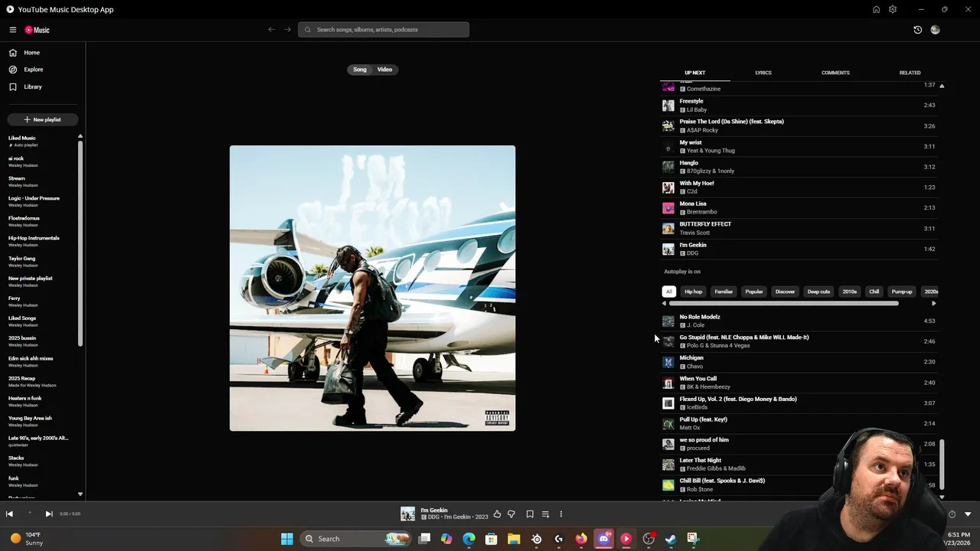Screen dimensions: 980x551
Task: Like the song I'm Geekin
Action: pyautogui.click(x=497, y=514)
